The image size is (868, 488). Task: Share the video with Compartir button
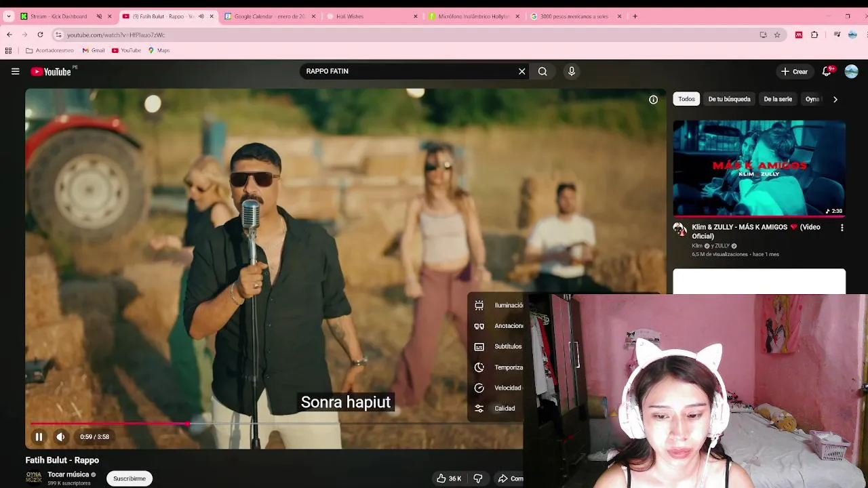click(x=510, y=479)
